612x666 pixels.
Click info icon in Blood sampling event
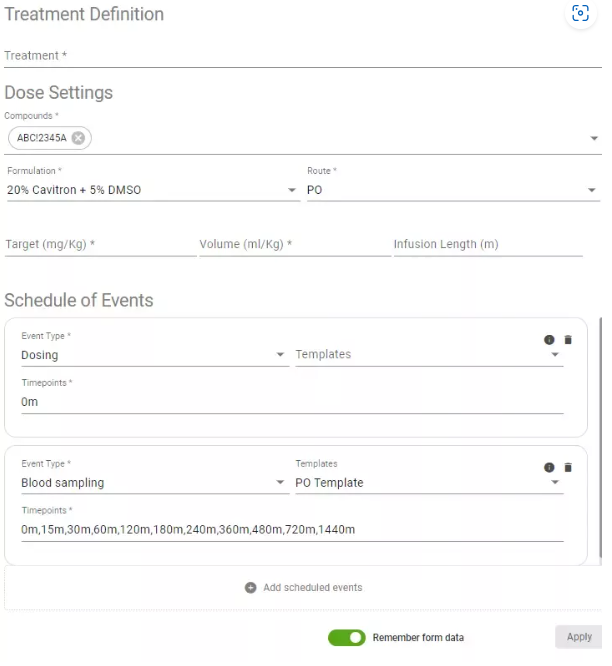tap(549, 467)
